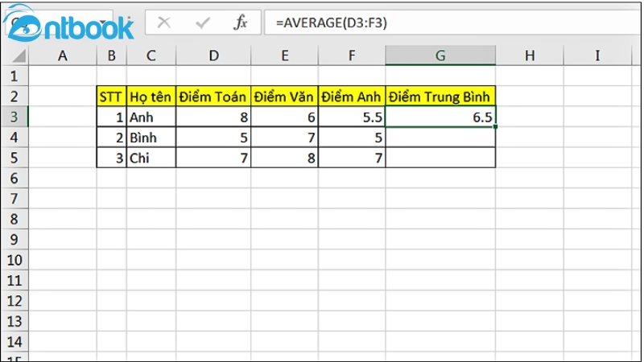644x362 pixels.
Task: Select the cell with name Chi
Action: (151, 158)
